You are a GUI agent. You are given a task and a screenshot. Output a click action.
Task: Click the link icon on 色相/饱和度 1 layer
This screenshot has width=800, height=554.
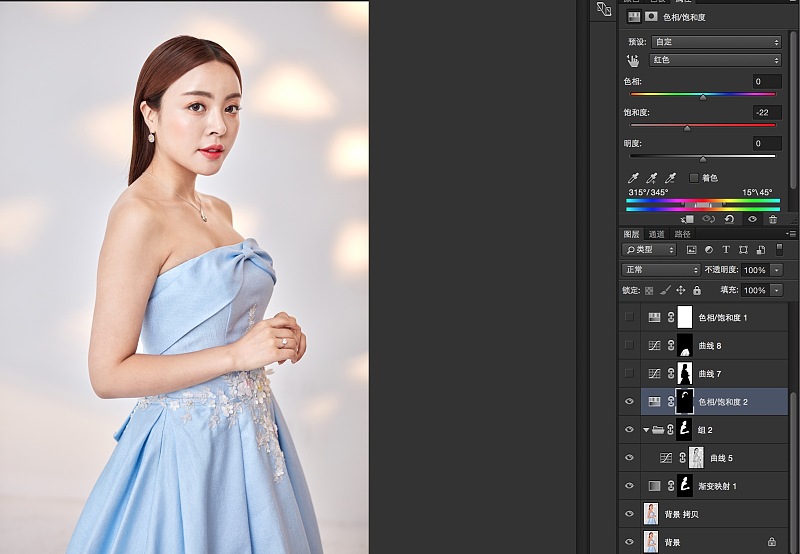click(x=671, y=317)
